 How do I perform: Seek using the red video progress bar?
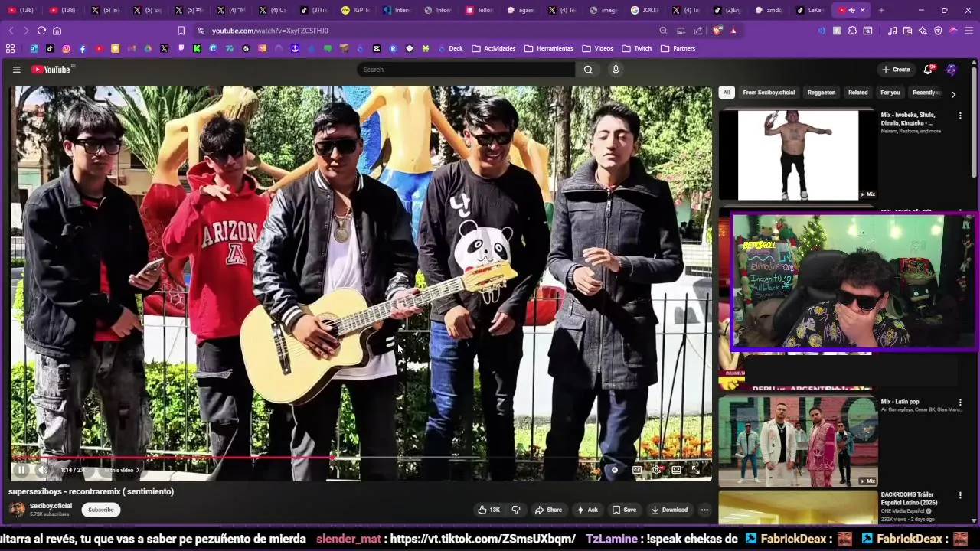coord(361,458)
